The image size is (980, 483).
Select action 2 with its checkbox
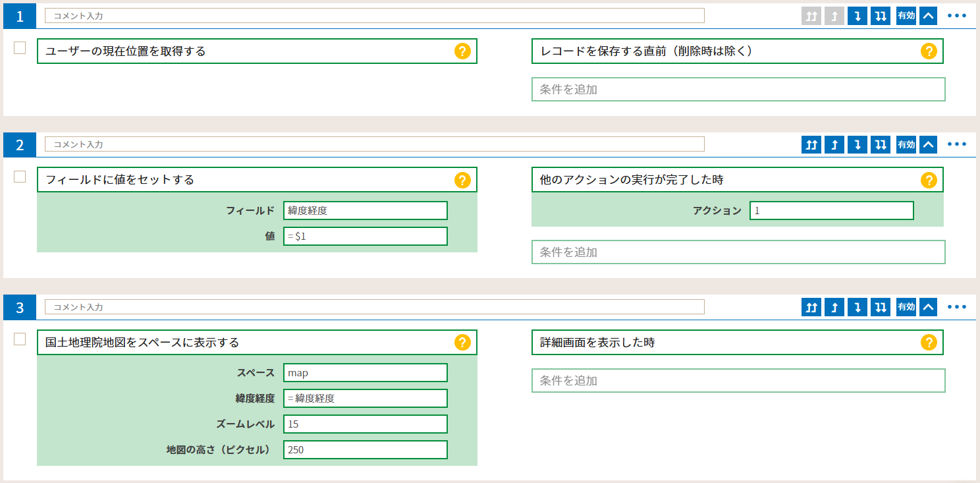[x=20, y=177]
